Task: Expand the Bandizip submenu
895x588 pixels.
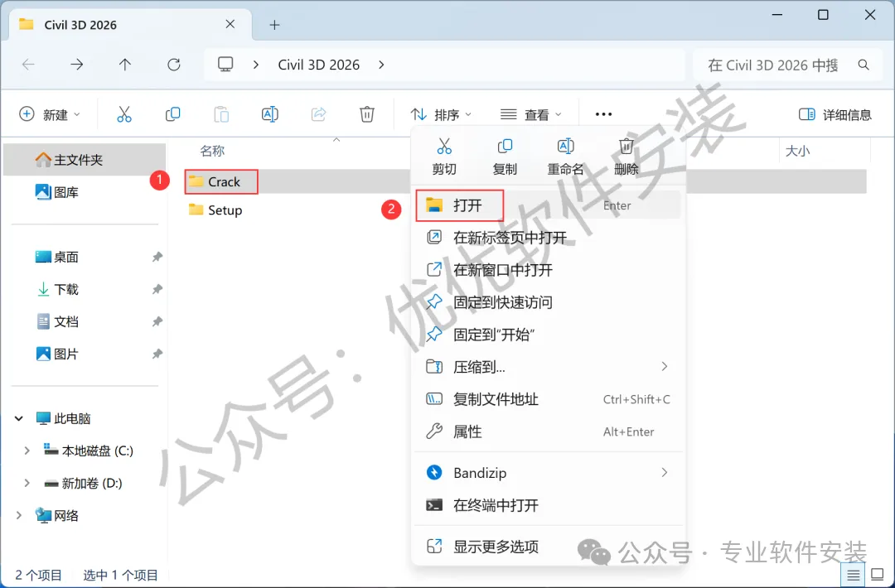Action: (665, 472)
